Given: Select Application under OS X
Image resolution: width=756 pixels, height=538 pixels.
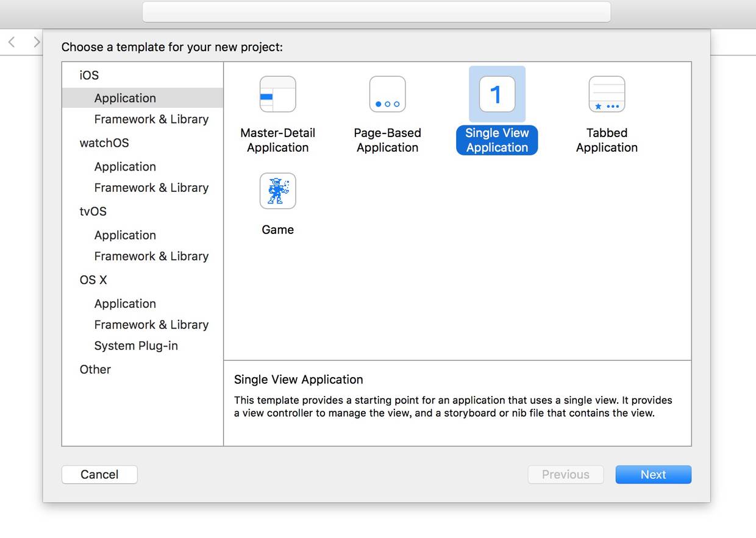Looking at the screenshot, I should 125,304.
